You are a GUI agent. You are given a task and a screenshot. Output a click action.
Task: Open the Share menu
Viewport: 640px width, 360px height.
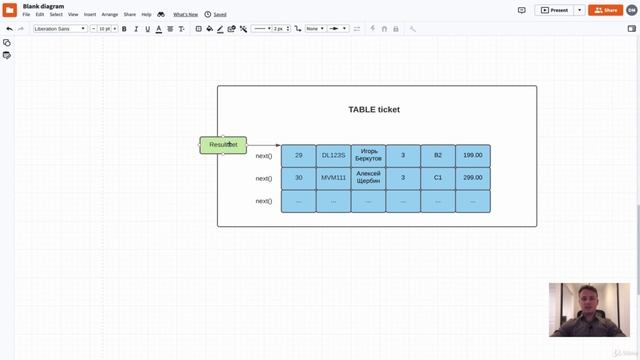click(130, 14)
